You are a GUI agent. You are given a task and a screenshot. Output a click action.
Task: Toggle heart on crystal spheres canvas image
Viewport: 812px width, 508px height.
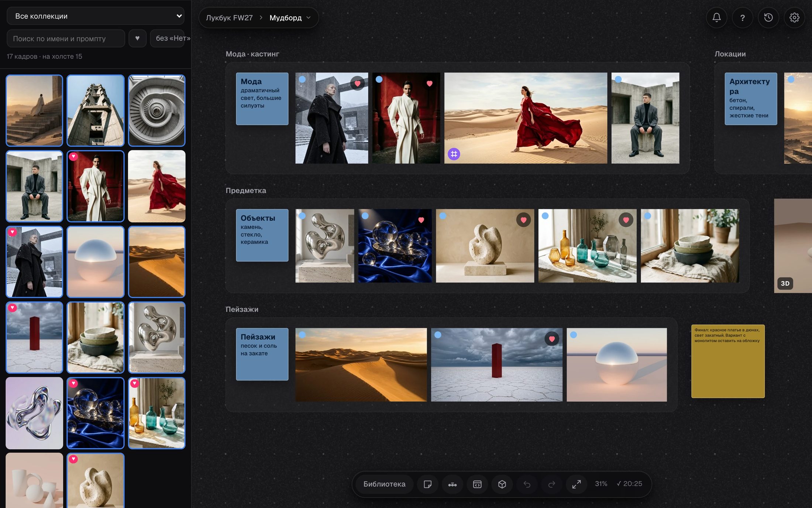(421, 220)
